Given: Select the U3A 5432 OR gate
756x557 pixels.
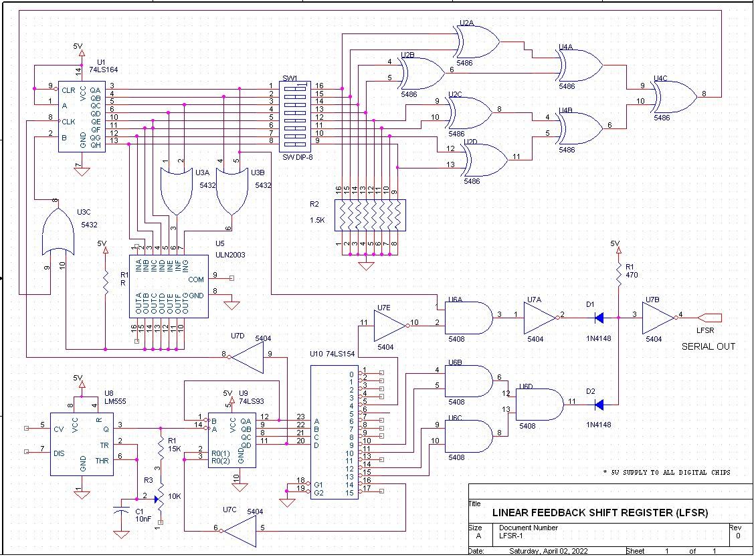Looking at the screenshot, I should coord(177,191).
